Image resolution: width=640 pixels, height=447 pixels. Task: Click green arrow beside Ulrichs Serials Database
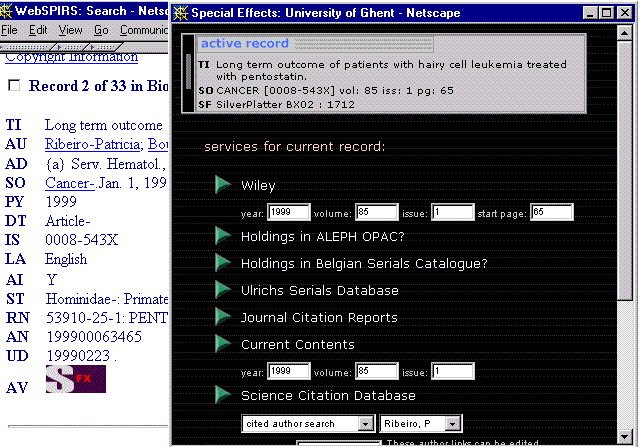tap(224, 290)
